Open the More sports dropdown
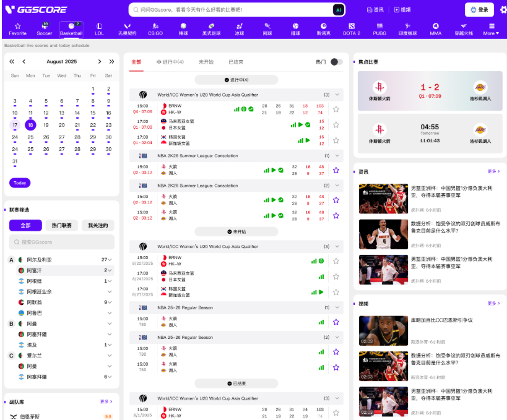 coord(492,29)
